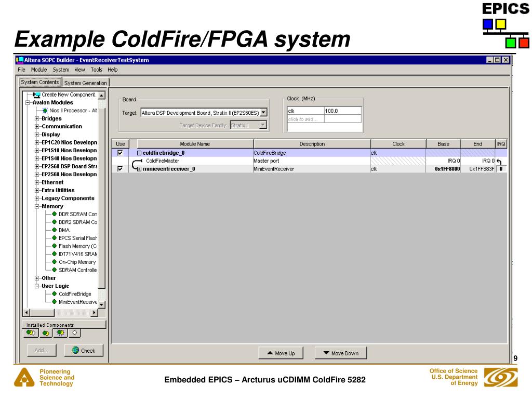Open the Tools menu
Viewport: 532px width, 399px height.
(96, 70)
